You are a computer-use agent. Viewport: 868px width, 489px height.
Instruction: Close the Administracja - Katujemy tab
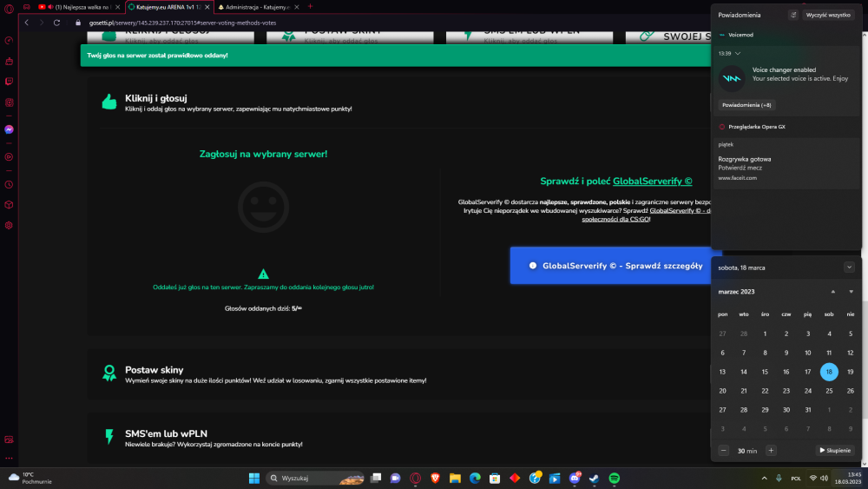coord(297,7)
